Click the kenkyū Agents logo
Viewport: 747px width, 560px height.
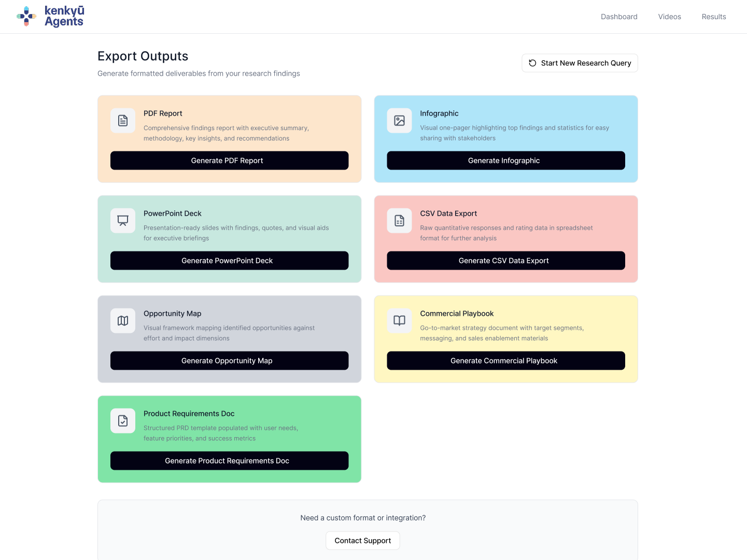pyautogui.click(x=50, y=16)
